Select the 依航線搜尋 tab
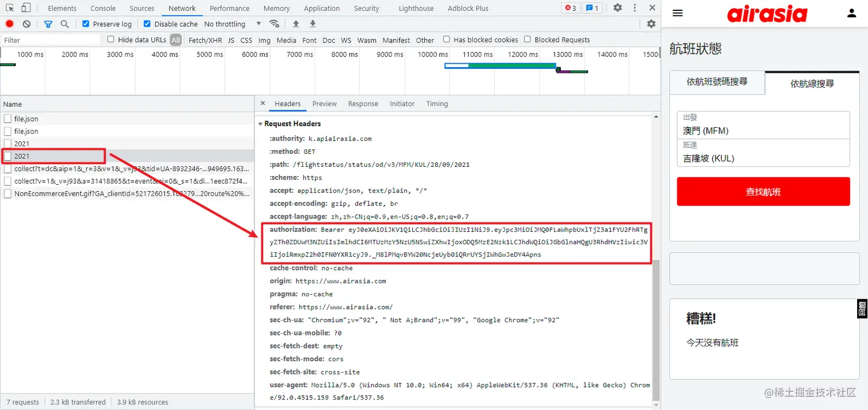 812,84
